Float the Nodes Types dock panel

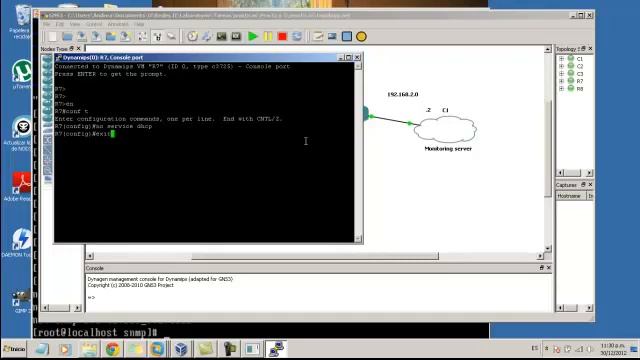72,49
